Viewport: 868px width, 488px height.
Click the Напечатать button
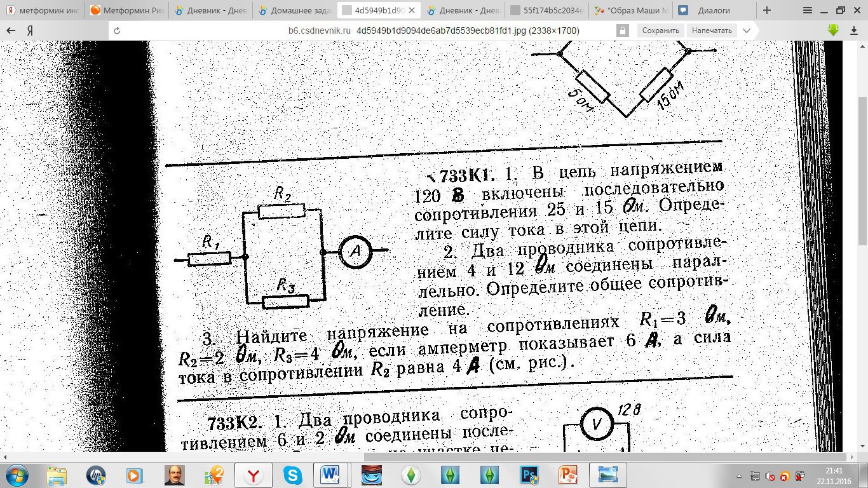712,30
